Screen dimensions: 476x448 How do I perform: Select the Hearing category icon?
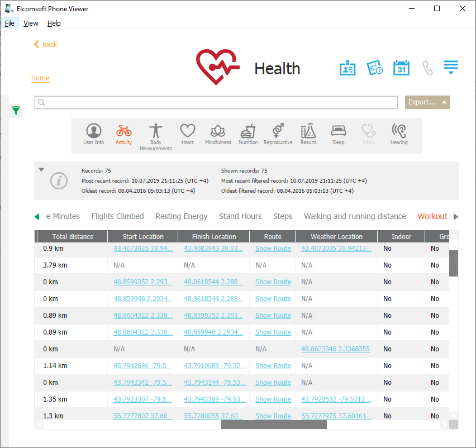398,135
